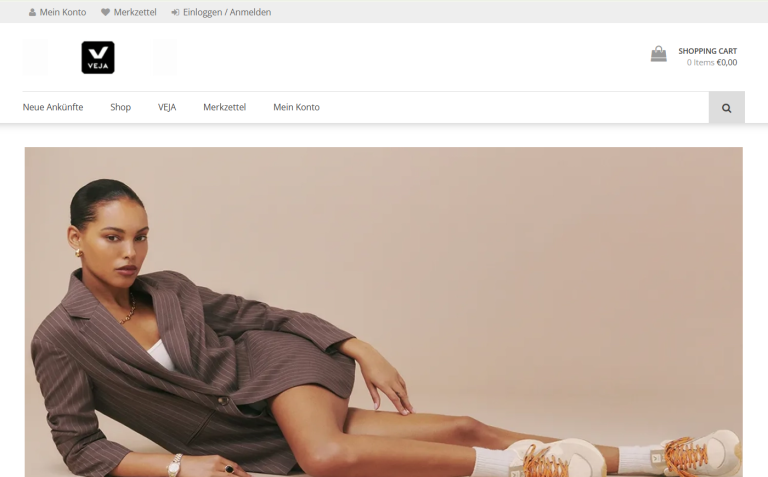768x477 pixels.
Task: Click the cart total 0 items €0,00
Action: tap(711, 63)
